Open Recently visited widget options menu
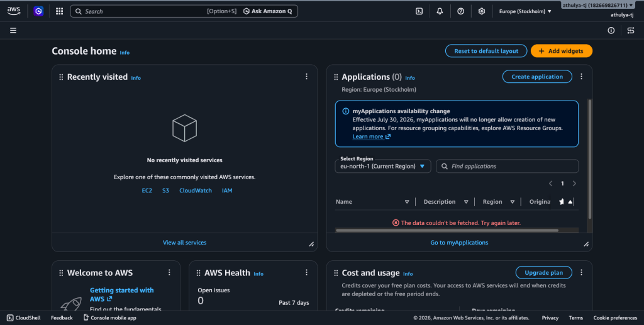Screen dimensions: 644x325 pos(306,76)
